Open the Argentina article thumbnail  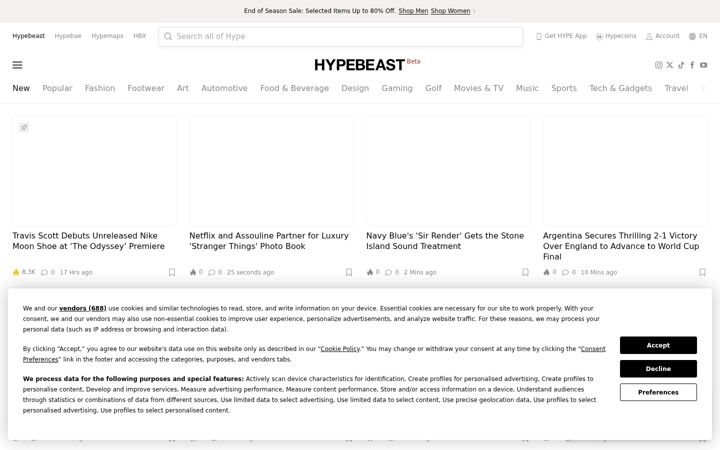[x=625, y=171]
